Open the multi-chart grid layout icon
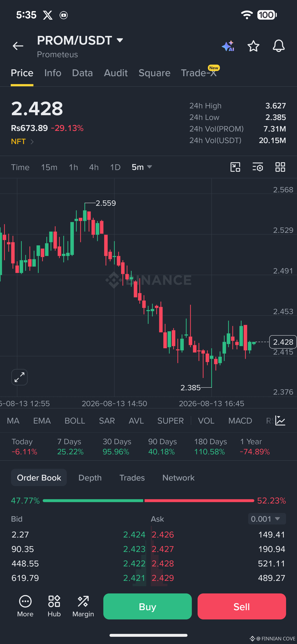297x644 pixels. pos(280,167)
